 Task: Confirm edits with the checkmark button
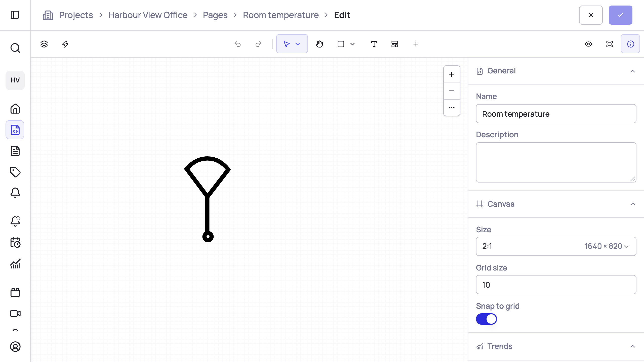[620, 15]
